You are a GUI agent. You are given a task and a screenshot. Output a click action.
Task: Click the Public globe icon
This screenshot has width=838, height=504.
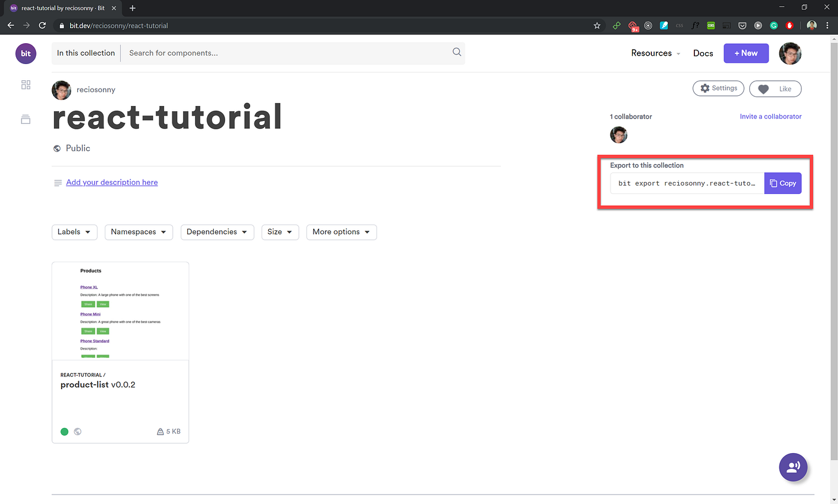click(57, 148)
